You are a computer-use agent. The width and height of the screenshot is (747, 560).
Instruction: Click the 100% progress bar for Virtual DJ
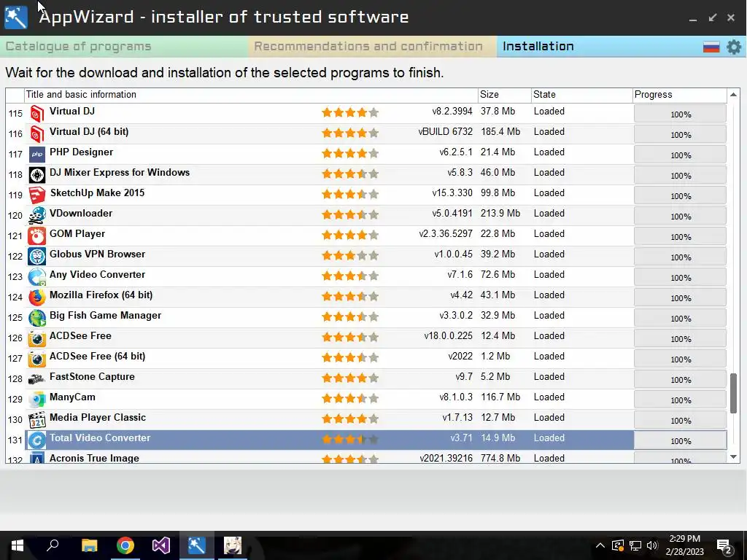(681, 114)
